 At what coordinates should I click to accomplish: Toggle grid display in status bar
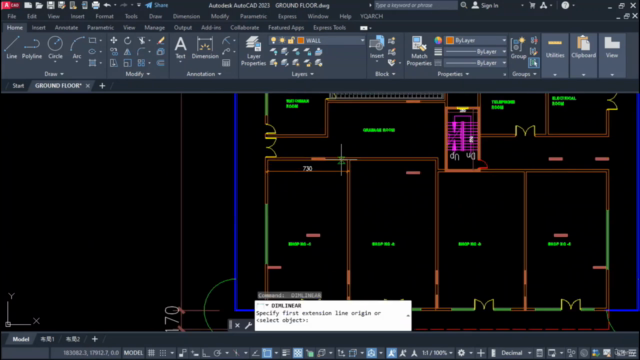[151, 353]
